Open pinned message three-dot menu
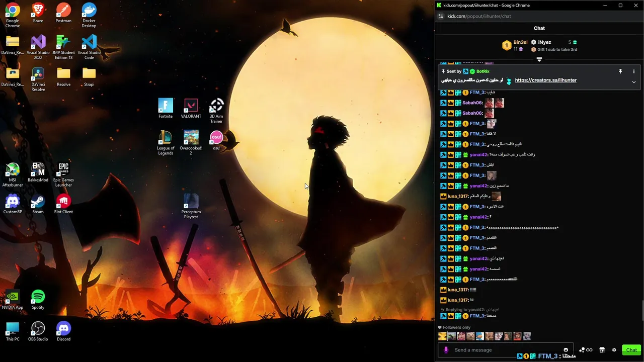 point(633,71)
